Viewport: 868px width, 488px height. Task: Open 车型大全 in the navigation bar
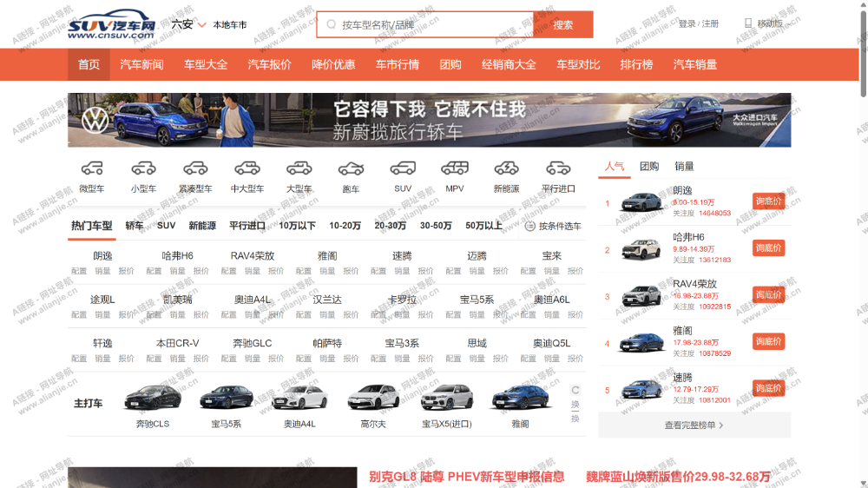click(x=206, y=65)
